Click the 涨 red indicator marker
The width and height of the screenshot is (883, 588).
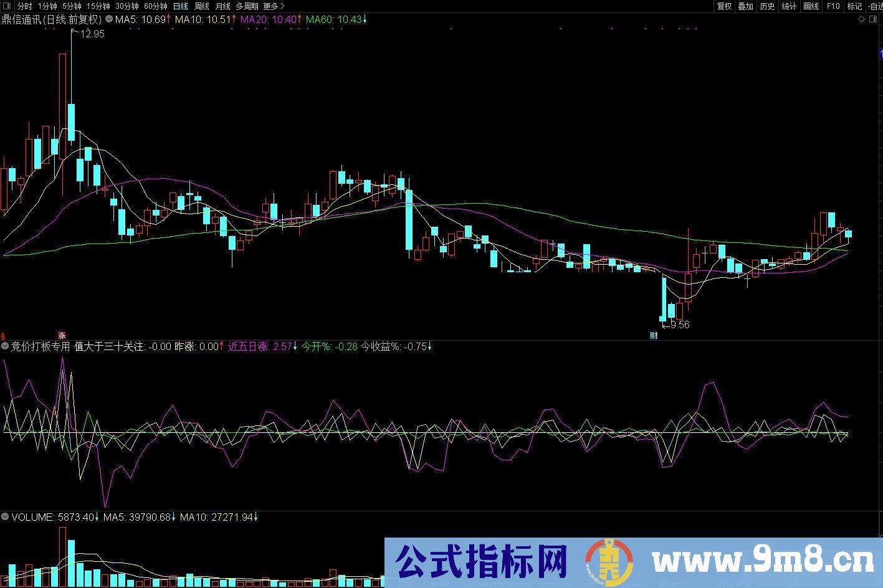click(62, 335)
